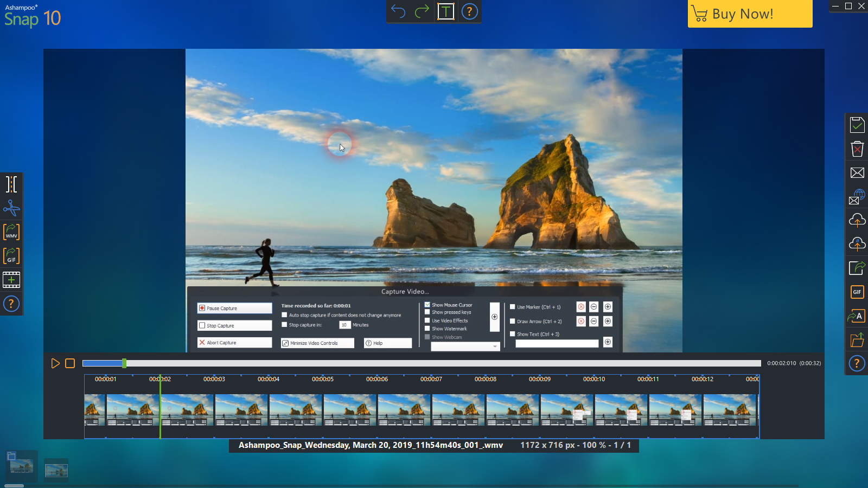Screen dimensions: 868x488
Task: Play the video
Action: pos(55,363)
